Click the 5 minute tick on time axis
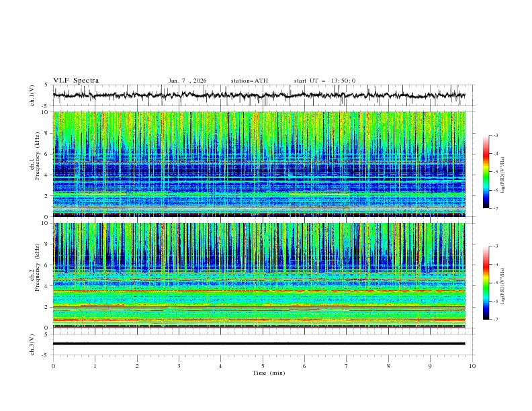This screenshot has width=532, height=411. (x=263, y=366)
